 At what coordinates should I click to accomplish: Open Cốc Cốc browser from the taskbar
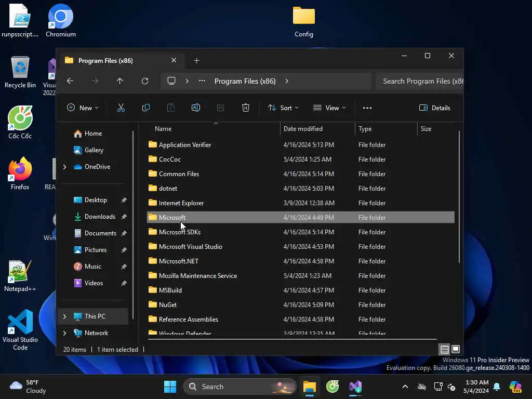[332, 387]
